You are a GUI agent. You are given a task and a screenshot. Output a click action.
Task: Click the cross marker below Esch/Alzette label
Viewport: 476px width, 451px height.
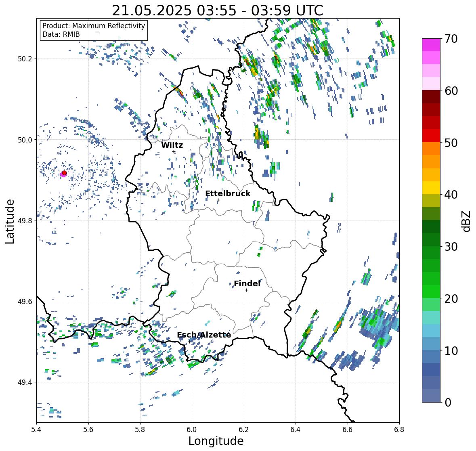pos(189,342)
